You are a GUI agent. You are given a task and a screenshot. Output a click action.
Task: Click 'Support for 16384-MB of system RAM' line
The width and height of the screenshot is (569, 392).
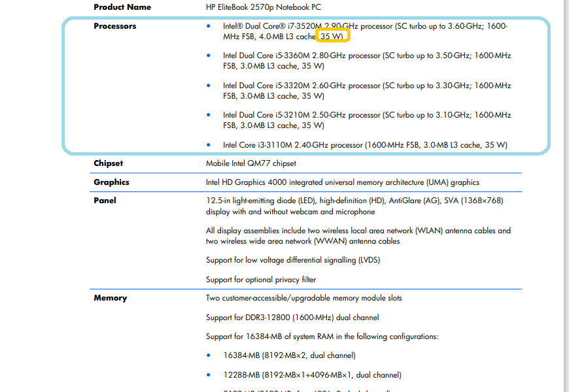pyautogui.click(x=322, y=336)
